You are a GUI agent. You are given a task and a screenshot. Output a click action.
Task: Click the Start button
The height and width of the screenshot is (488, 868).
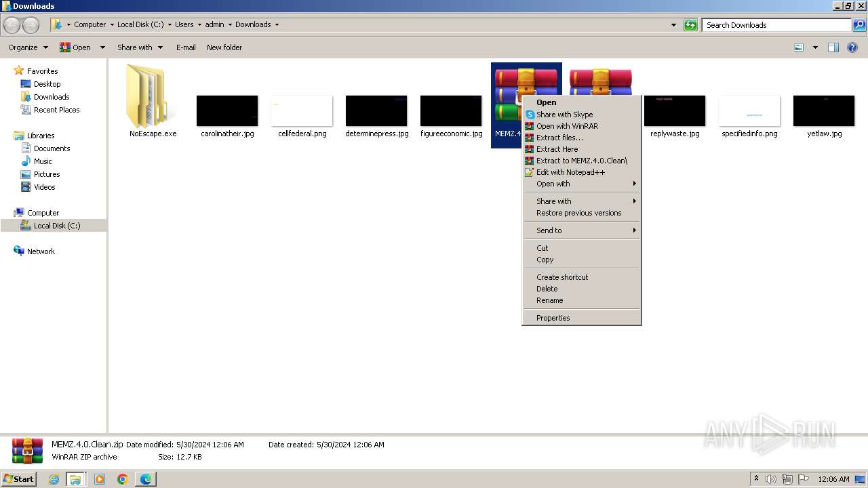coord(19,479)
